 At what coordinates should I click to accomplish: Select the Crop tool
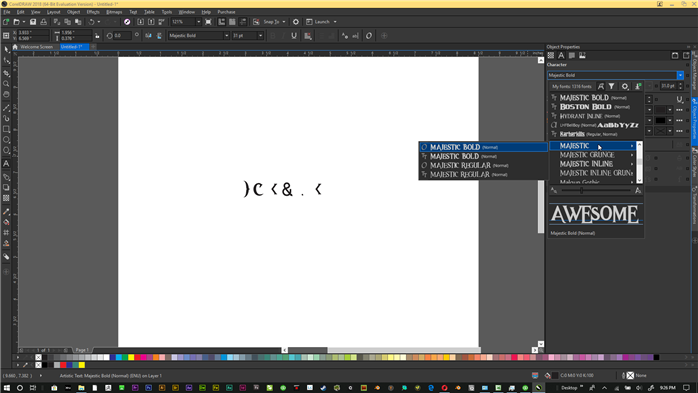pyautogui.click(x=6, y=73)
